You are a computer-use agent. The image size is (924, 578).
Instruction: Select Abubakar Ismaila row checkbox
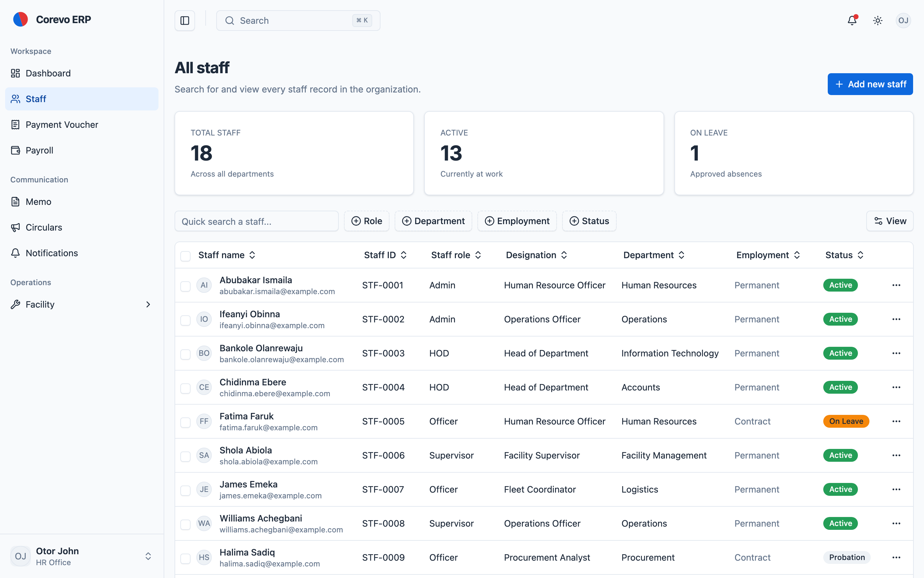click(x=185, y=286)
